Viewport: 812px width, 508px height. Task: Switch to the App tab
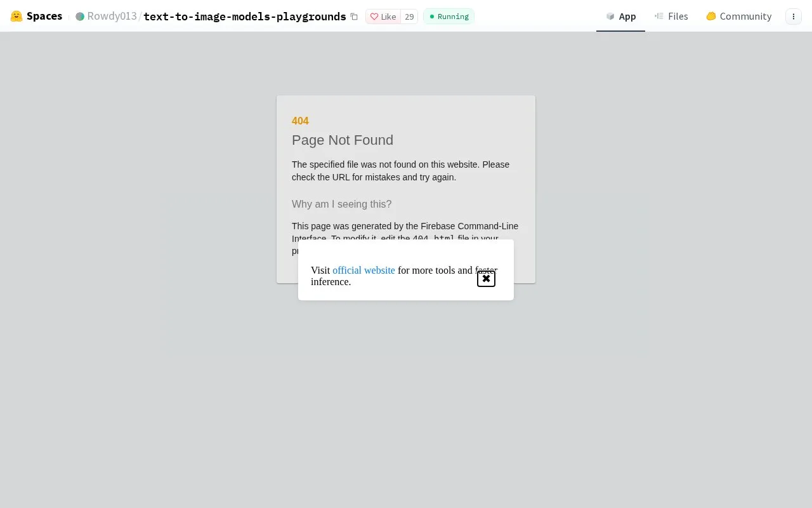(x=620, y=17)
